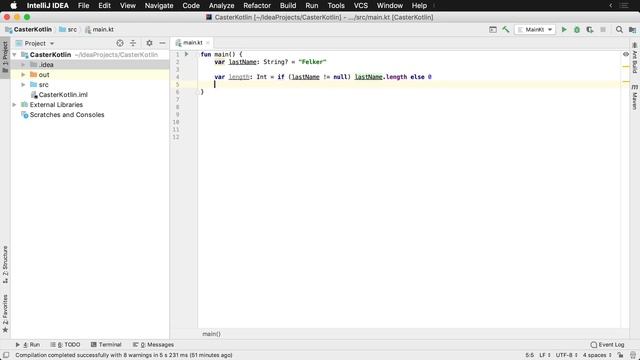Screen dimensions: 640x360
Task: Click the locate-file target icon in Project panel
Action: coord(120,43)
